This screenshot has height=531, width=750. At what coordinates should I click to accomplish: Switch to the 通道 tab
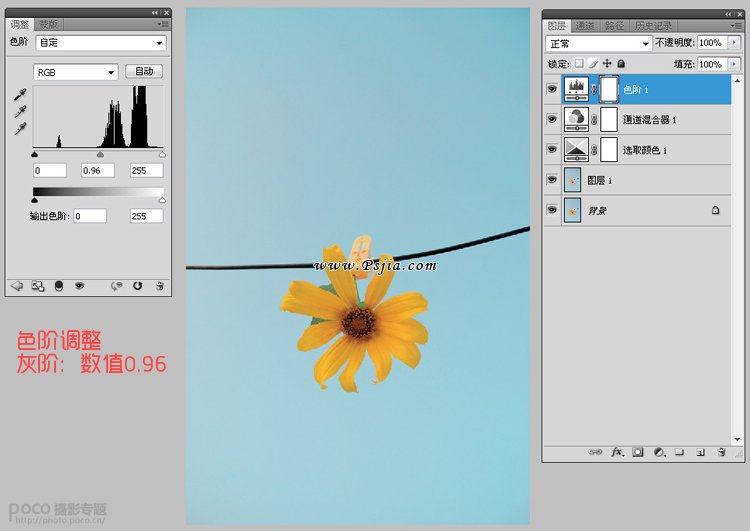tap(585, 25)
